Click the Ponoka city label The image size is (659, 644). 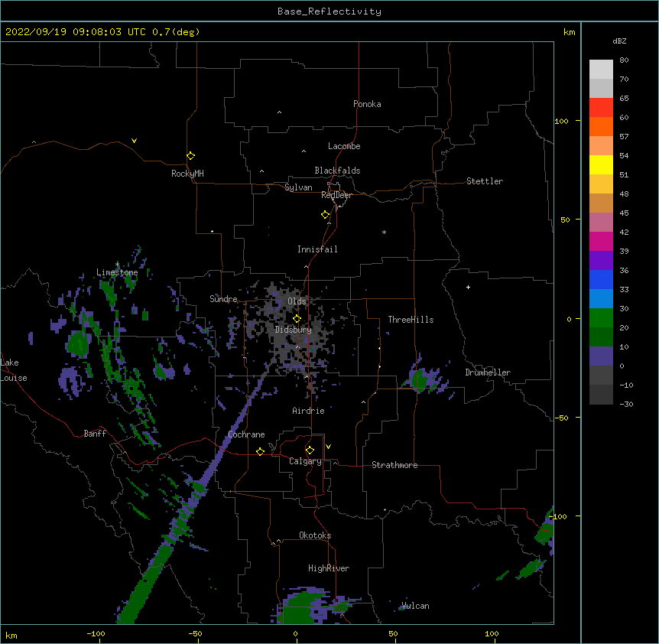367,104
